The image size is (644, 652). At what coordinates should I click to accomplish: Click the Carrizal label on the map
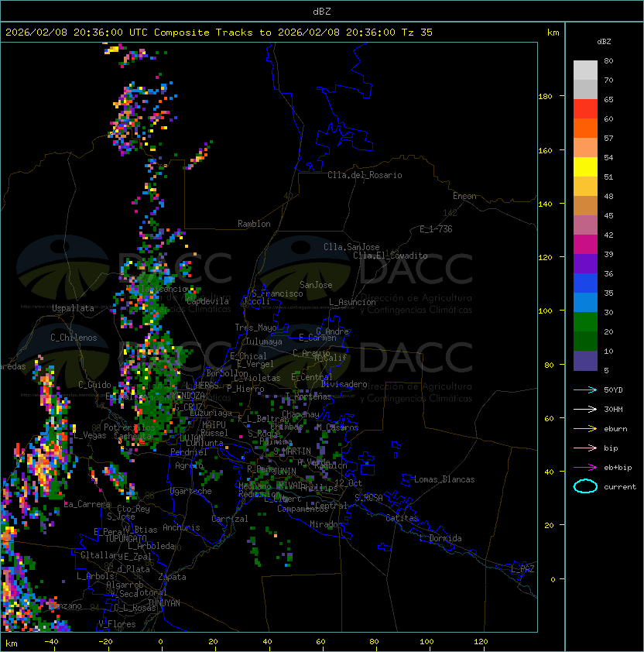pyautogui.click(x=230, y=519)
